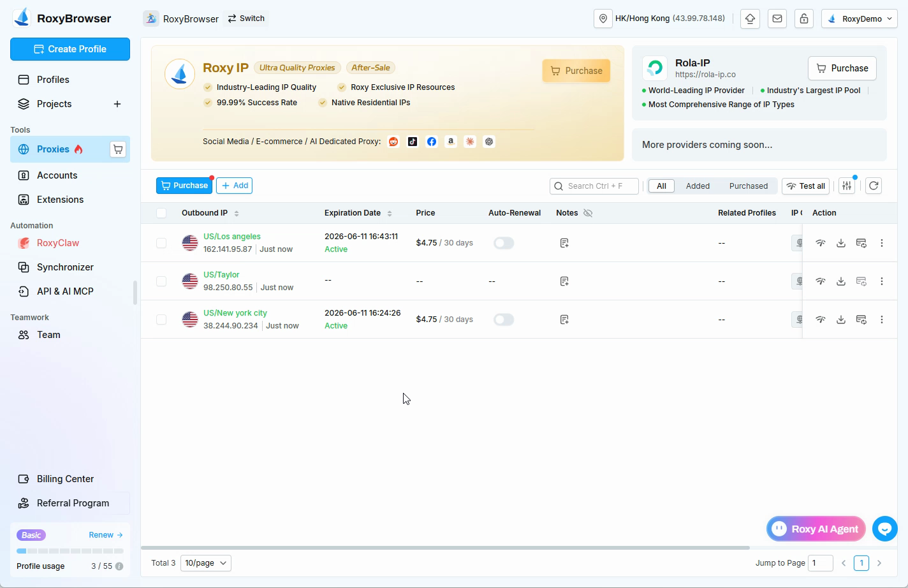Viewport: 908px width, 588px height.
Task: Open Profiles in the sidebar
Action: [x=70, y=80]
